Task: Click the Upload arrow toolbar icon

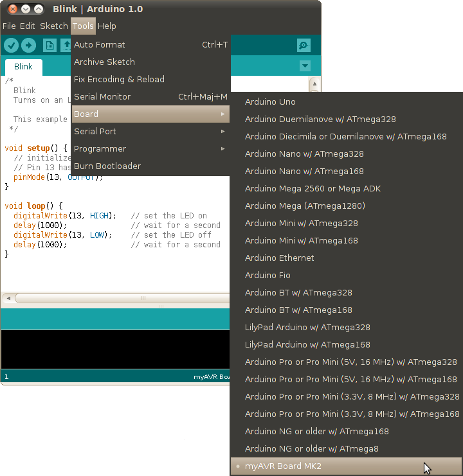Action: [x=28, y=46]
